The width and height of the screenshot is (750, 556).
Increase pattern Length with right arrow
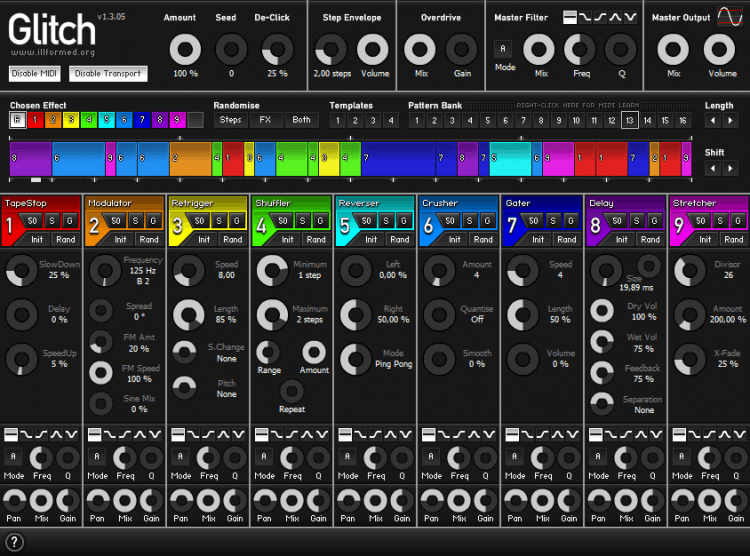point(730,121)
